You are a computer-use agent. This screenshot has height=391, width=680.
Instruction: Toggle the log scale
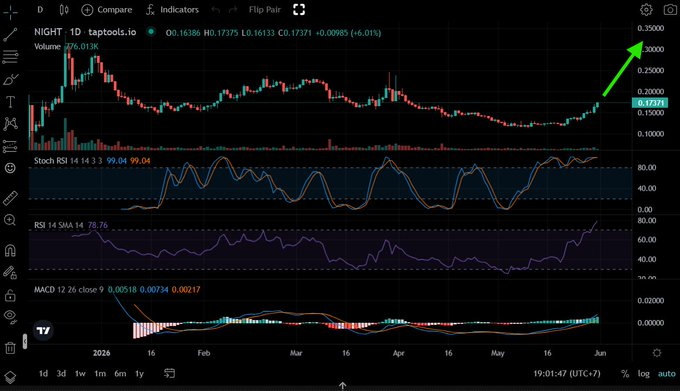click(644, 373)
